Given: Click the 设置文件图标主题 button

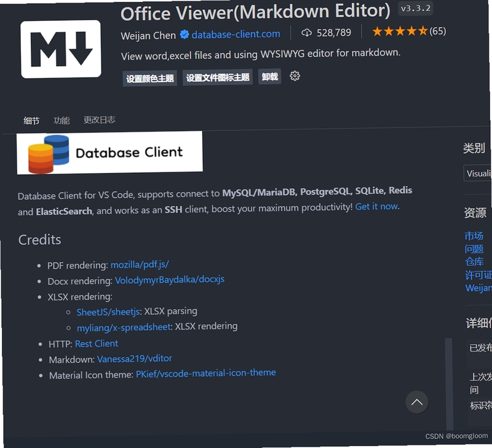Looking at the screenshot, I should pos(218,77).
